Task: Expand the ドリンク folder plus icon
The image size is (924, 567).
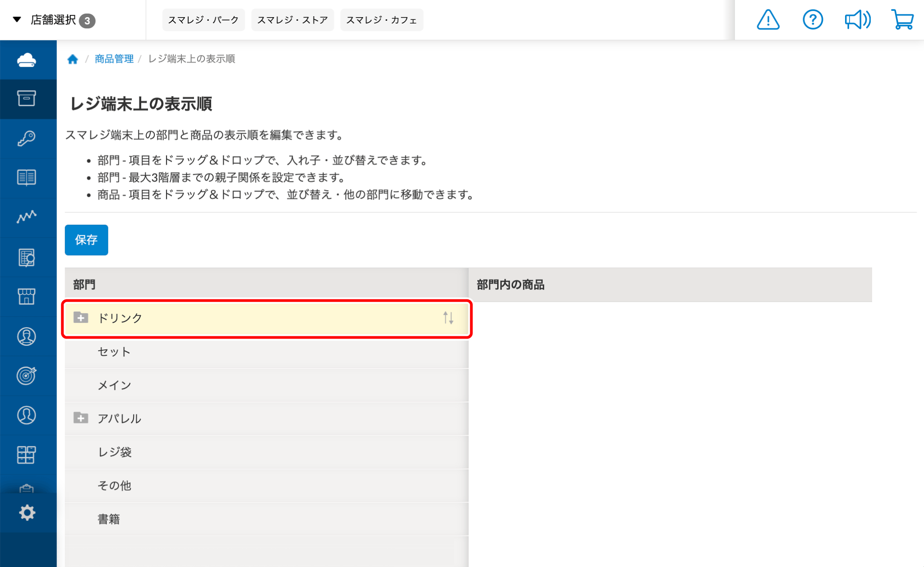Action: point(81,317)
